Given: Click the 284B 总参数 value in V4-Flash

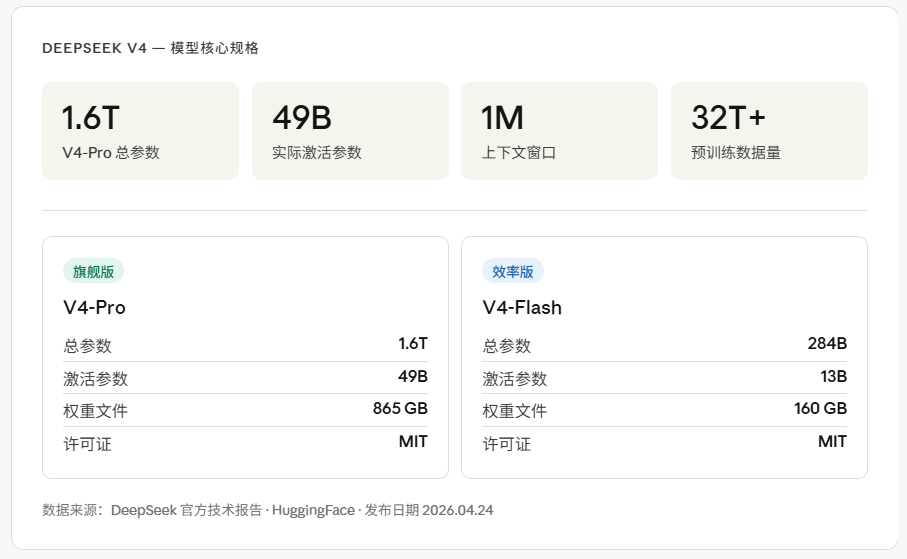Looking at the screenshot, I should point(827,344).
